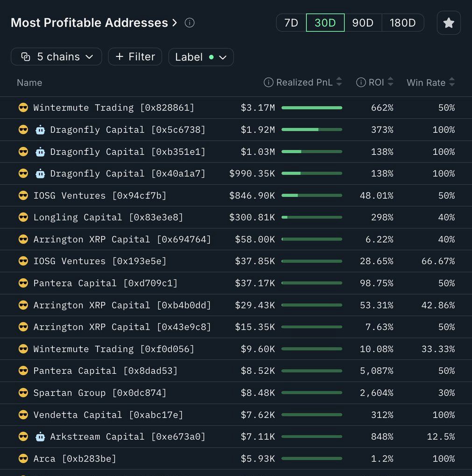Viewport: 472px width, 476px height.
Task: Click the robot icon beside Arkstream Capital [0xe673a0]
Action: (x=40, y=436)
